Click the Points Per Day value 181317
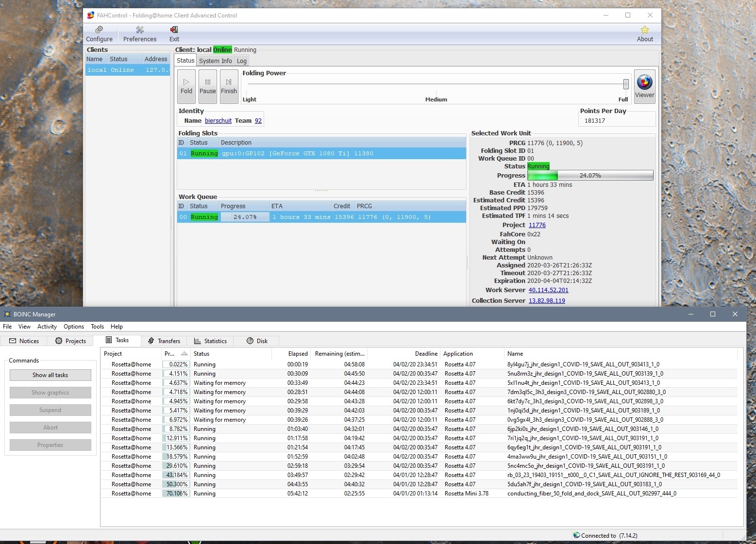The width and height of the screenshot is (756, 544). coord(595,121)
